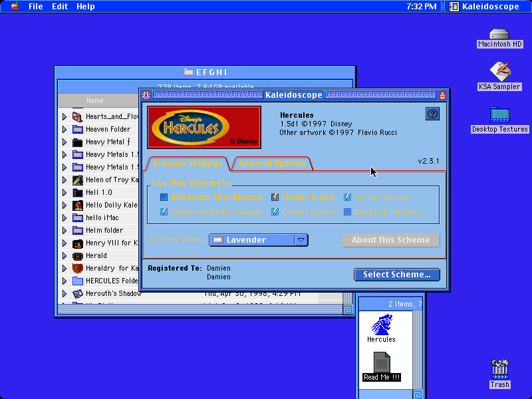Select the Heaven Folder name text
Screen dimensions: 532x399
tap(108, 129)
